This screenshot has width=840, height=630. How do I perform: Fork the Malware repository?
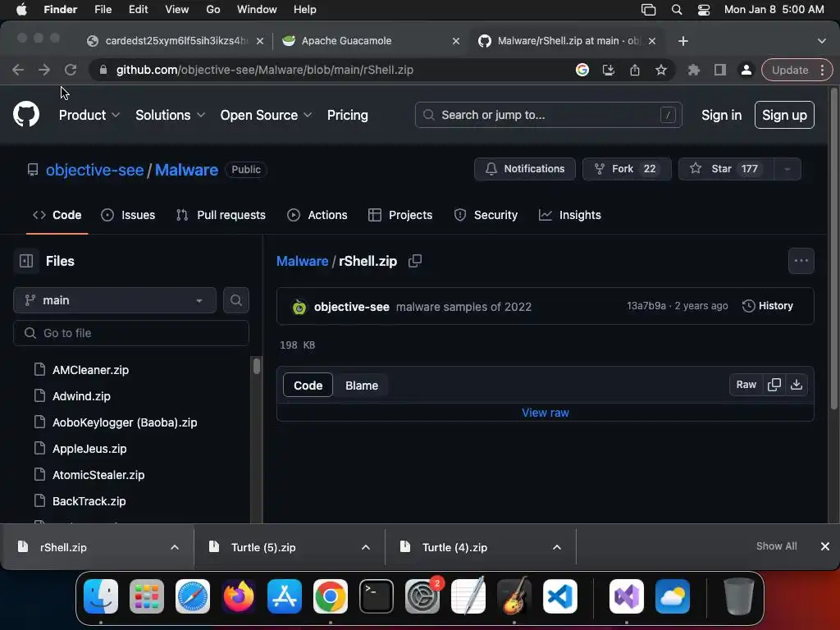[x=626, y=169]
